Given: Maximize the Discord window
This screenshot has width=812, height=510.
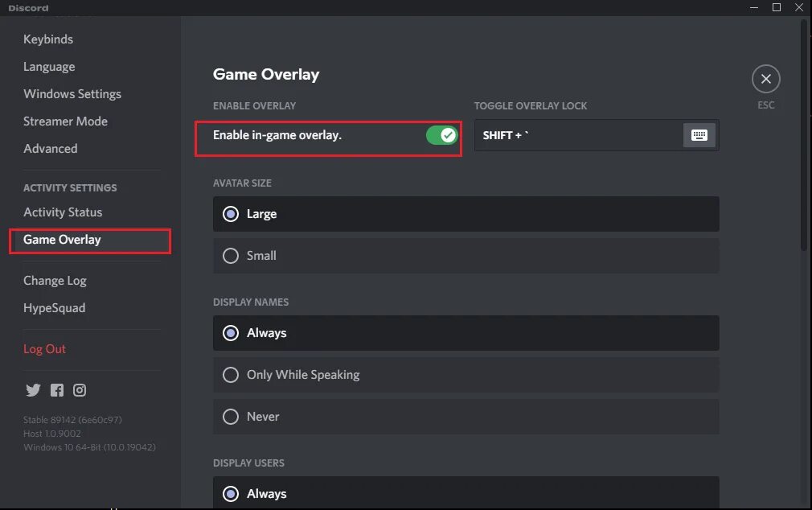Looking at the screenshot, I should click(777, 7).
